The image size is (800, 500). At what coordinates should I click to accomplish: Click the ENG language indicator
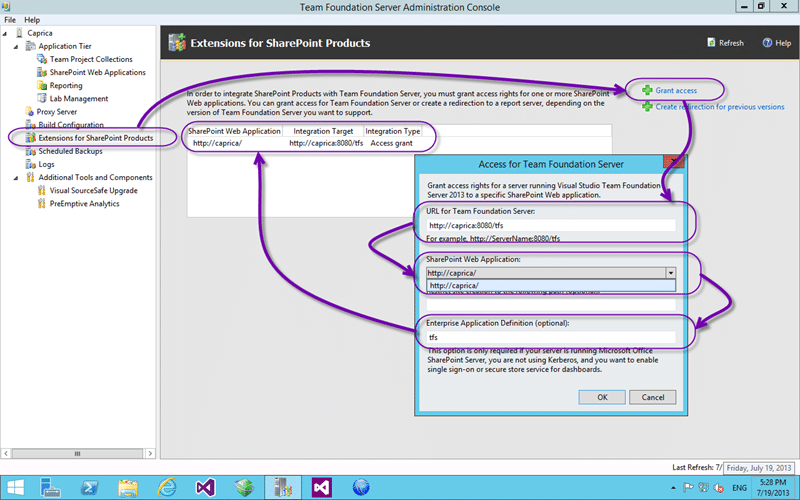click(739, 488)
